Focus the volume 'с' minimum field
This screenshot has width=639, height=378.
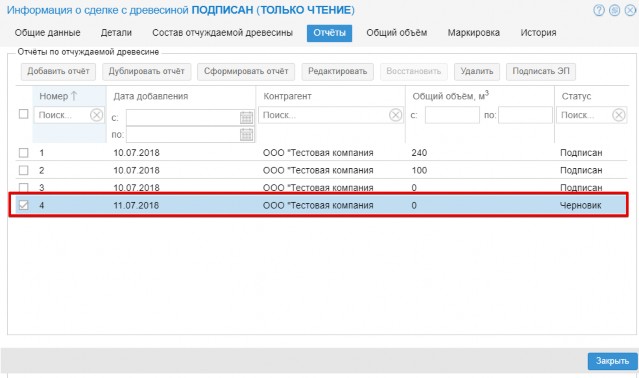(x=452, y=115)
